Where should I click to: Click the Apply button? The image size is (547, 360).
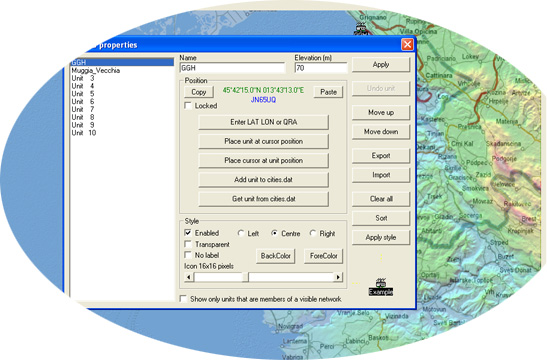381,65
